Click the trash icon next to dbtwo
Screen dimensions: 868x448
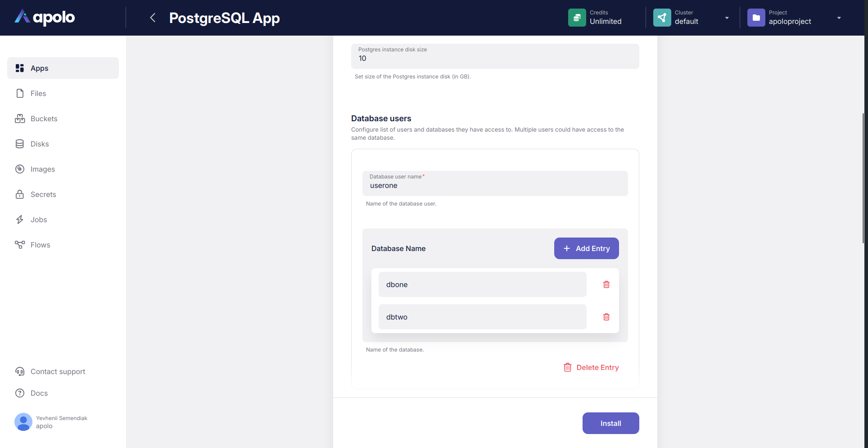click(606, 317)
